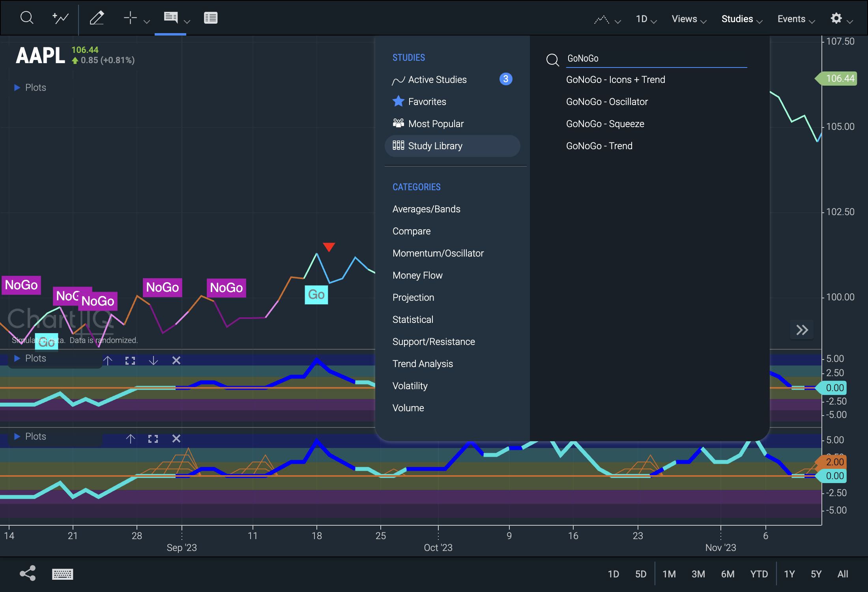Open the Views menu
Screen dimensions: 868x592
point(689,19)
